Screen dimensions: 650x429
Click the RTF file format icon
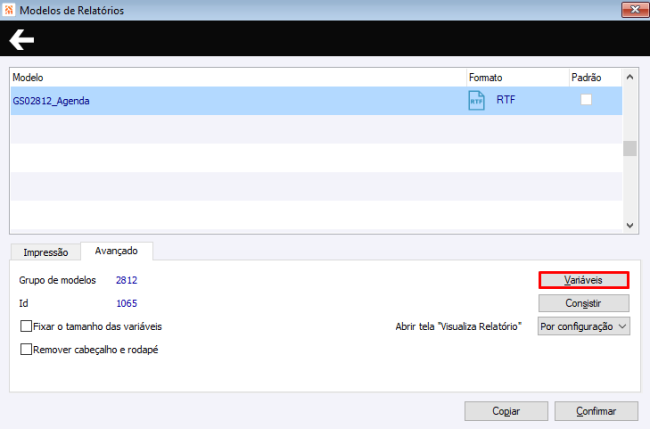click(x=476, y=100)
